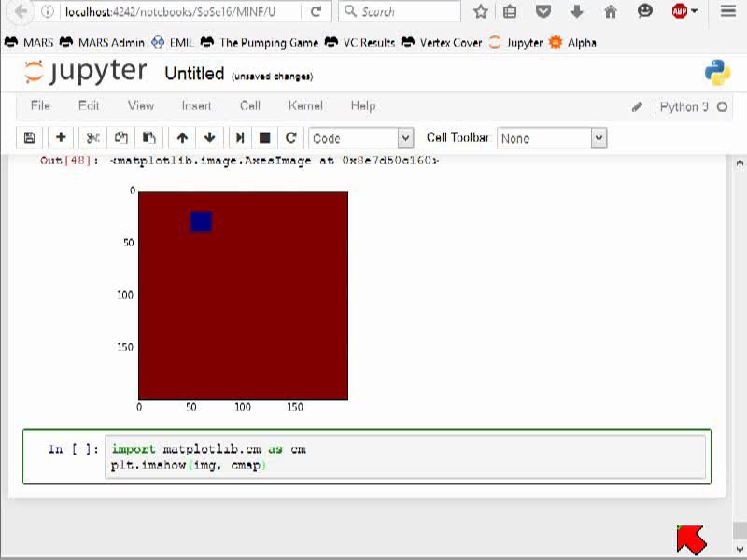
Task: Restart the kernel with the circular arrow icon
Action: click(x=291, y=137)
